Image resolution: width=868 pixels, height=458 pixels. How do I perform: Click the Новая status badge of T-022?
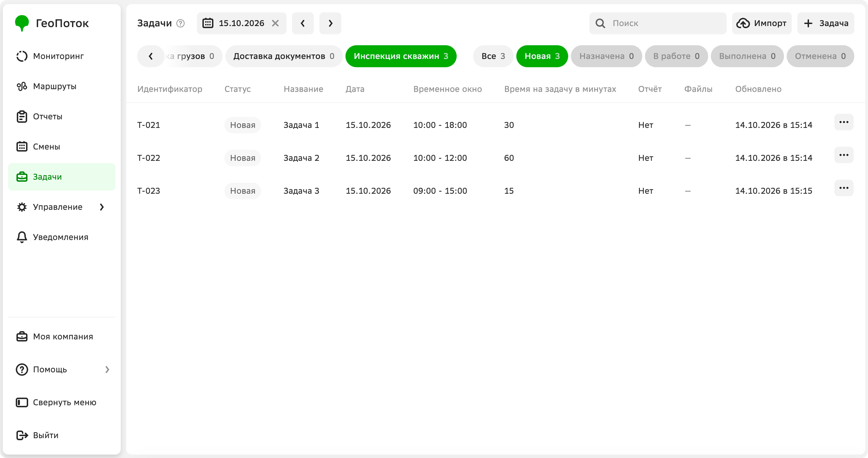[x=243, y=158]
